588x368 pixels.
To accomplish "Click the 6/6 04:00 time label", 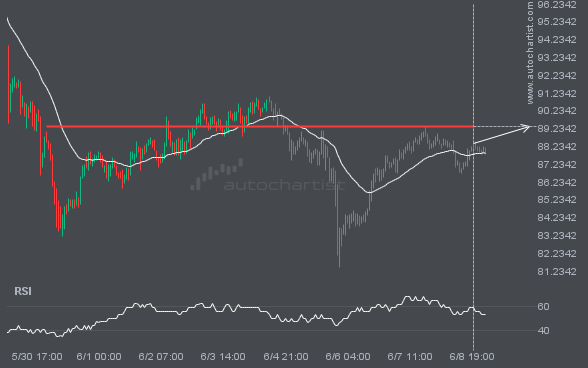I will [348, 356].
